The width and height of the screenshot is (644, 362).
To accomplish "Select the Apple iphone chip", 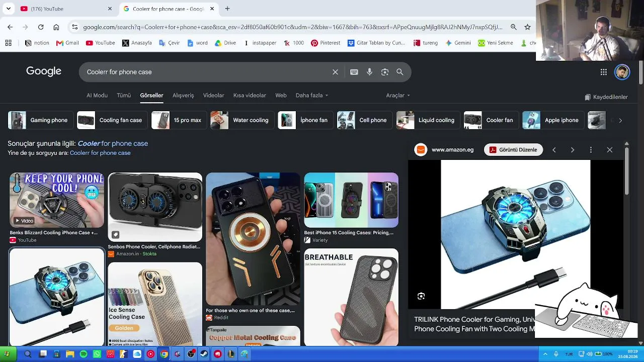I will point(552,120).
